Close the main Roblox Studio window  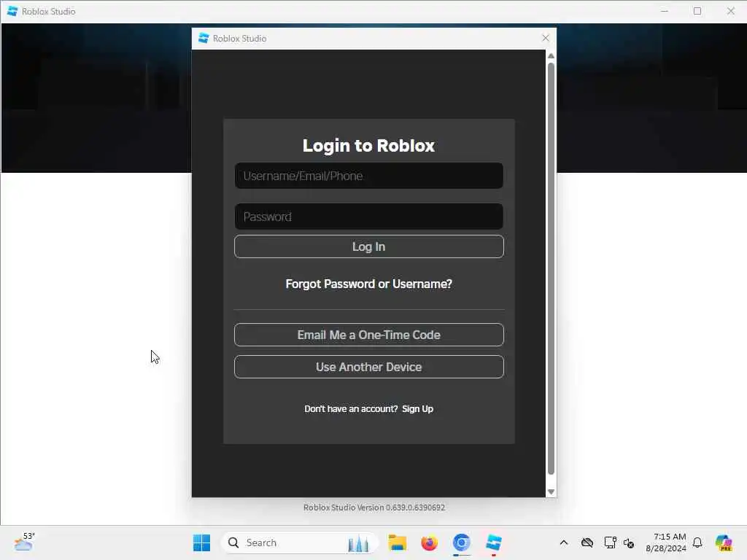click(x=730, y=11)
